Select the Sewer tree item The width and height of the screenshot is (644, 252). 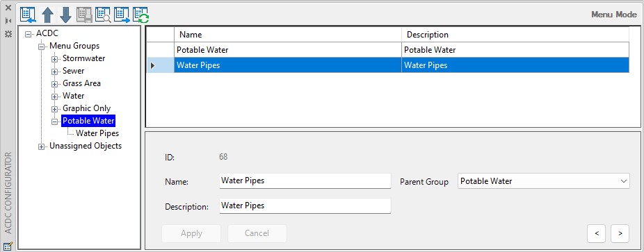pos(74,71)
